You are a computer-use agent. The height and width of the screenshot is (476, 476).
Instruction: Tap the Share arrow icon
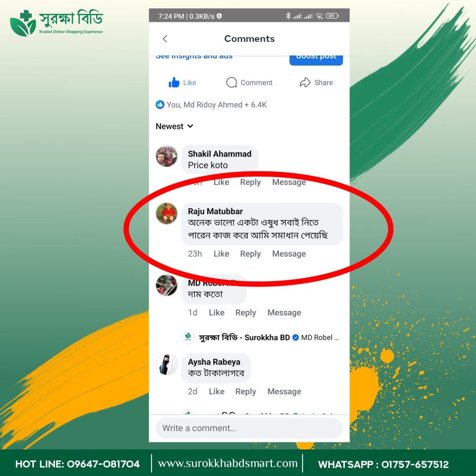(x=305, y=82)
